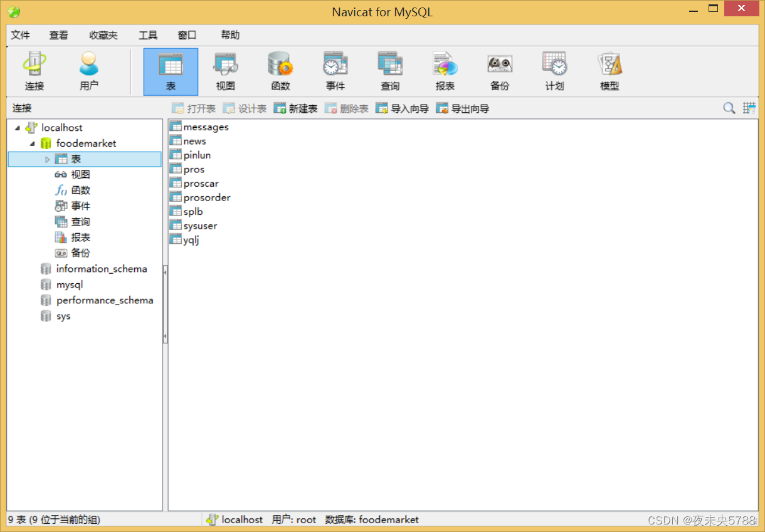The image size is (765, 532).
Task: Click the icon of the messages table
Action: pyautogui.click(x=176, y=127)
